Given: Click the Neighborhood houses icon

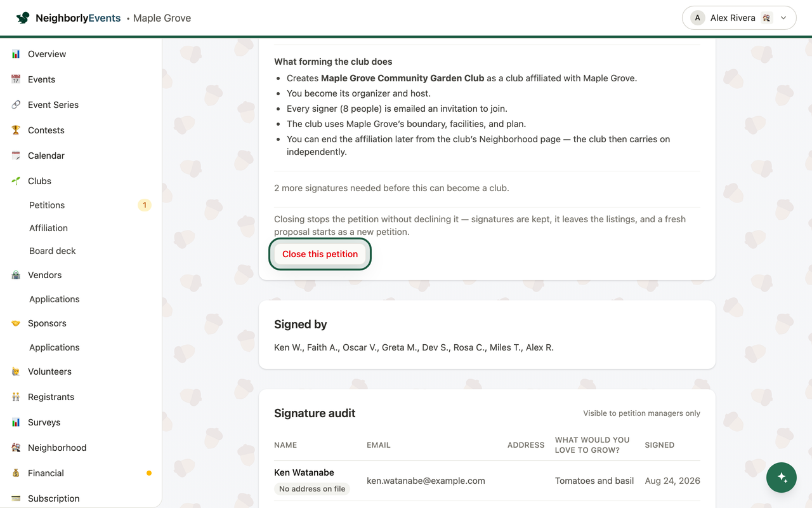Looking at the screenshot, I should point(16,448).
